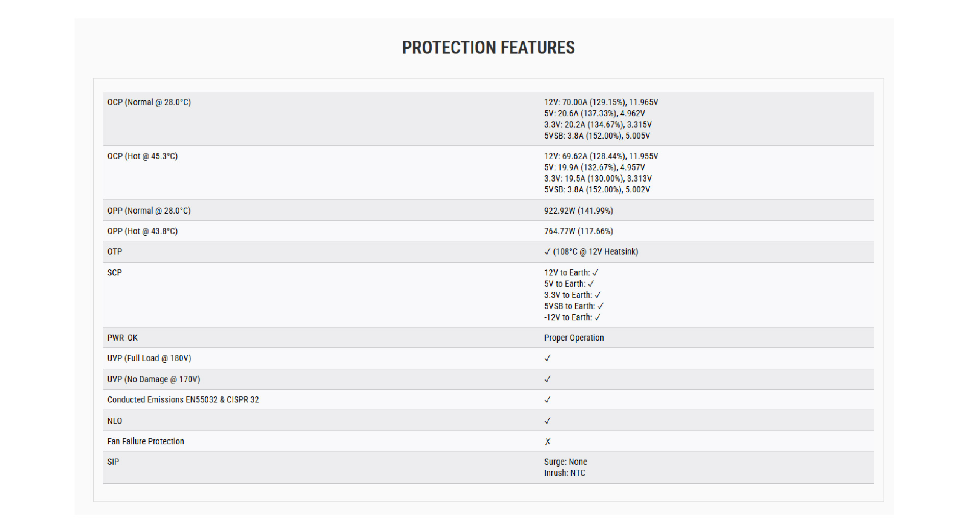The width and height of the screenshot is (980, 531).
Task: Click the Surge: None text
Action: (566, 462)
